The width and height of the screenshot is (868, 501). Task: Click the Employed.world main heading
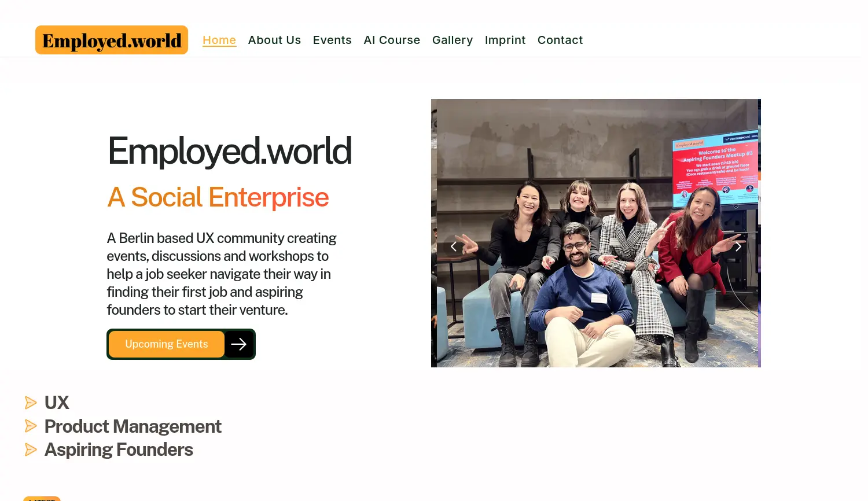coord(229,151)
